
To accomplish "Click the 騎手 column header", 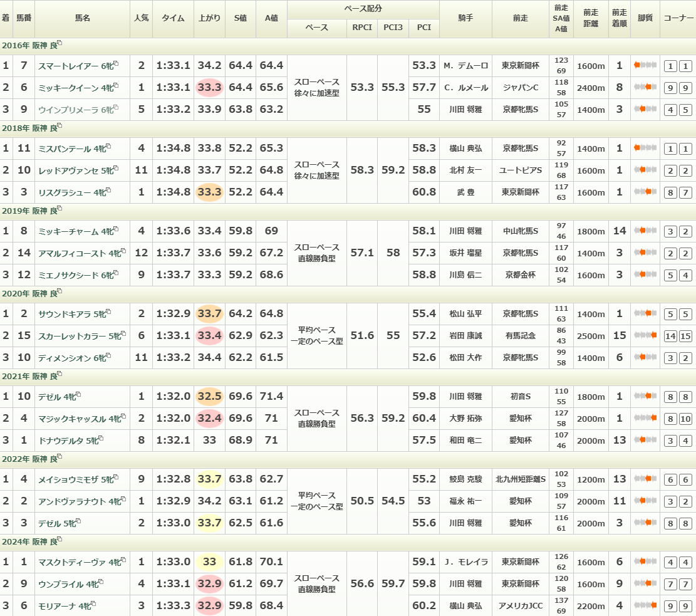I will click(x=465, y=18).
